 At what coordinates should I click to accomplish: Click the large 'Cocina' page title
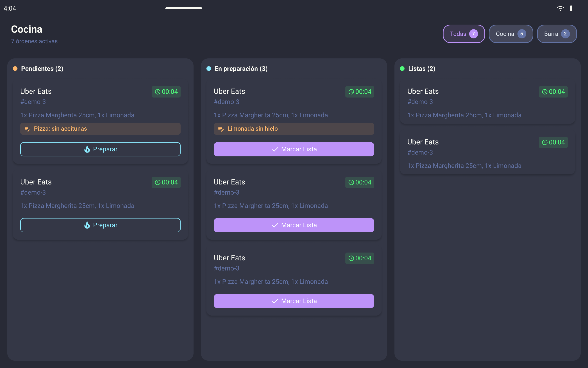coord(27,29)
